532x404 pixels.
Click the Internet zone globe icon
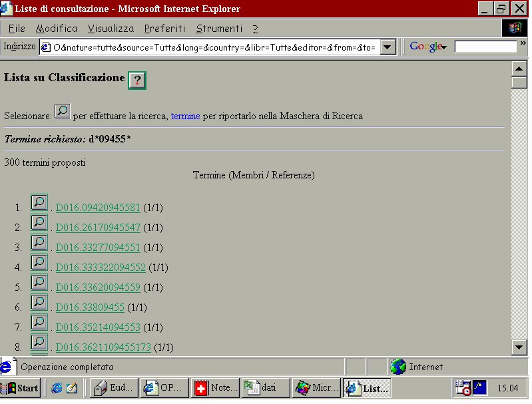(398, 367)
